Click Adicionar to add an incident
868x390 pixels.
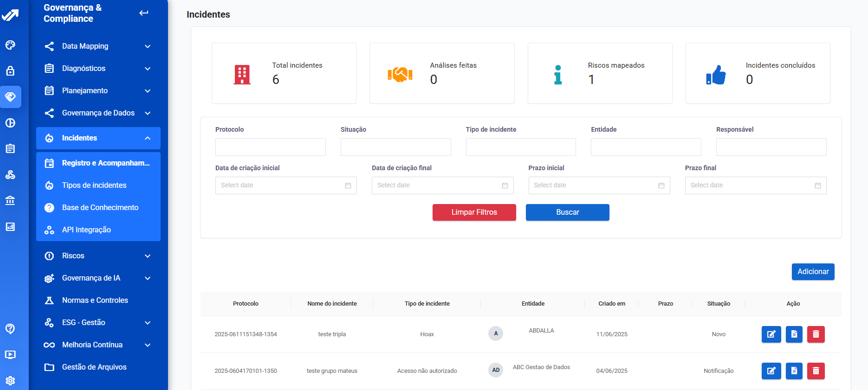813,272
